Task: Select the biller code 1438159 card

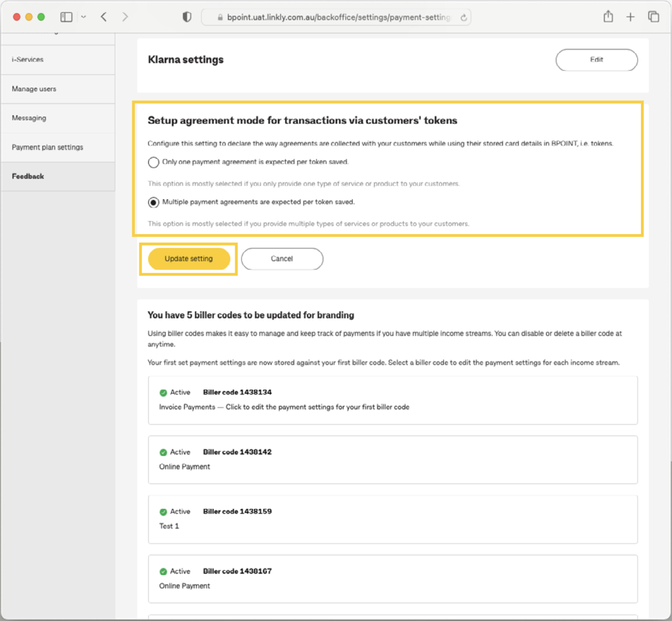Action: (392, 519)
